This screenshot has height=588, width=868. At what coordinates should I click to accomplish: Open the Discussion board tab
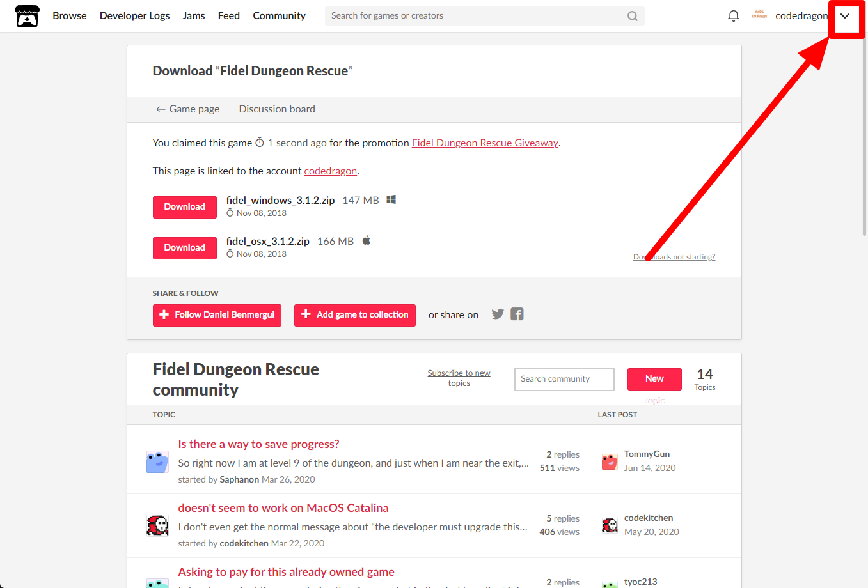pos(277,109)
